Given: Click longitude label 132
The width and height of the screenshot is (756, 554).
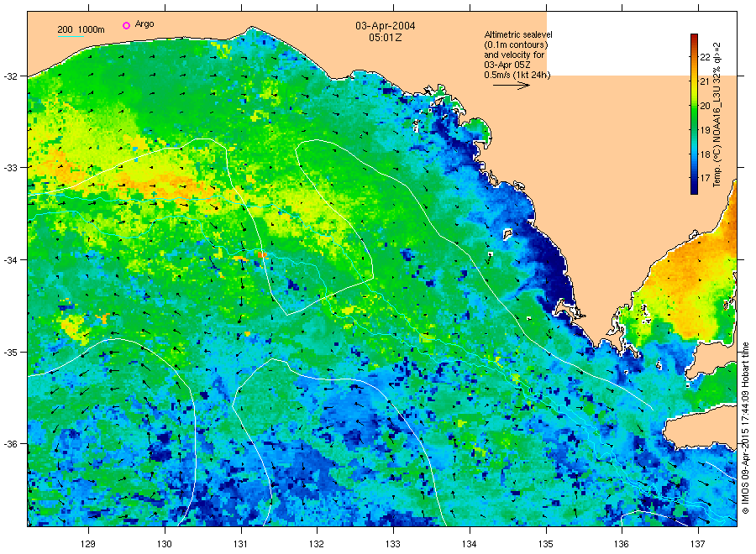Looking at the screenshot, I should point(317,545).
